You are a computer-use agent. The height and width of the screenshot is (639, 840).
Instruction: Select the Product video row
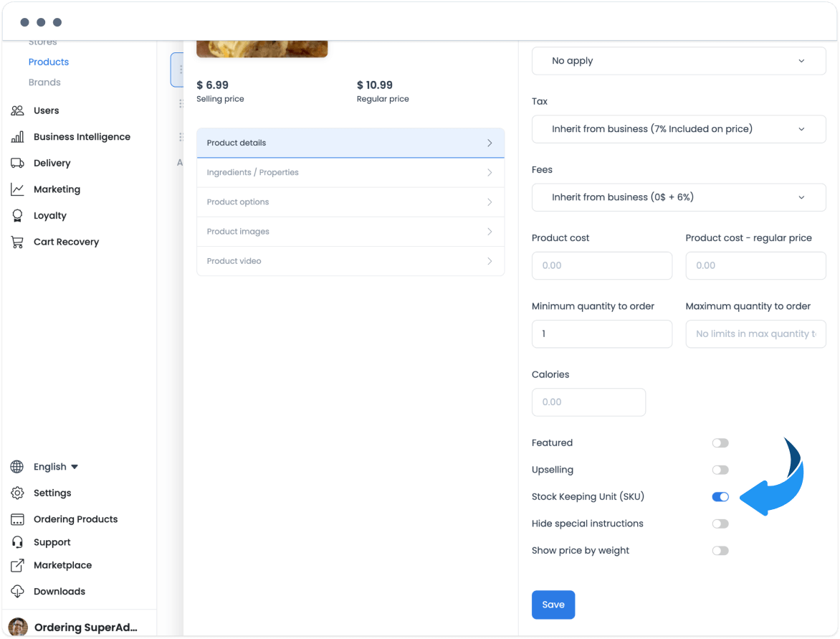(x=350, y=261)
